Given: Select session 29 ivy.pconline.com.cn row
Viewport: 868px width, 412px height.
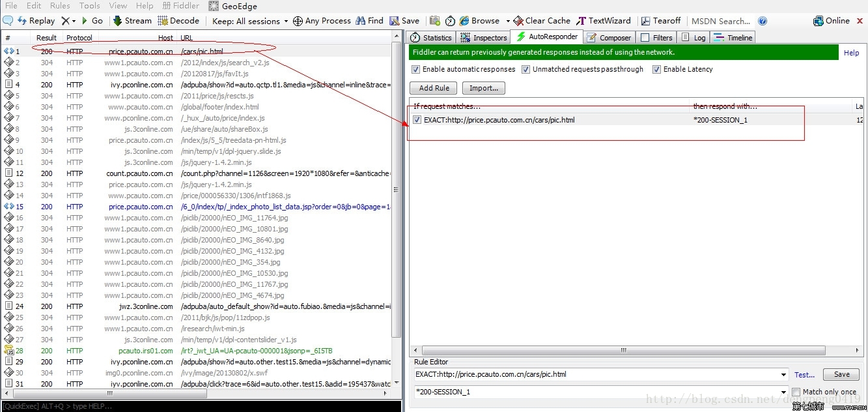Looking at the screenshot, I should coord(197,362).
